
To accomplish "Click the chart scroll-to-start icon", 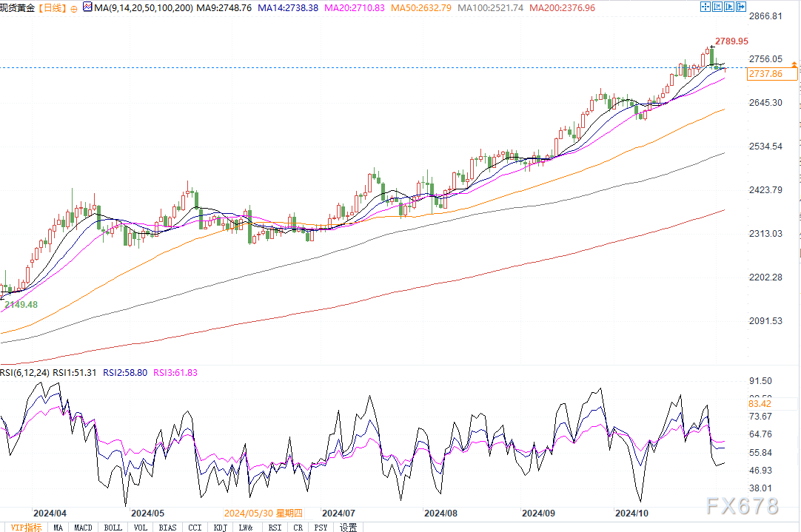I will pos(719,7).
